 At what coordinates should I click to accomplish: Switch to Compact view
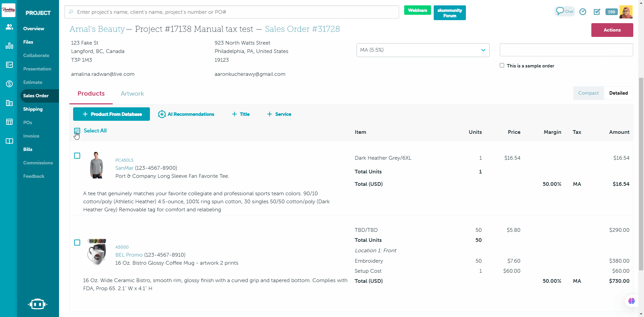(x=588, y=93)
